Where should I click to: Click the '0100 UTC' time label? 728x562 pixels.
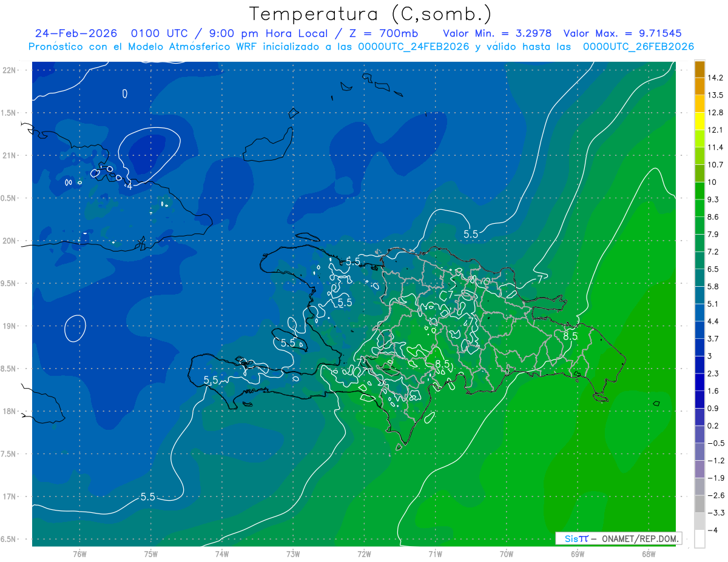pos(158,33)
